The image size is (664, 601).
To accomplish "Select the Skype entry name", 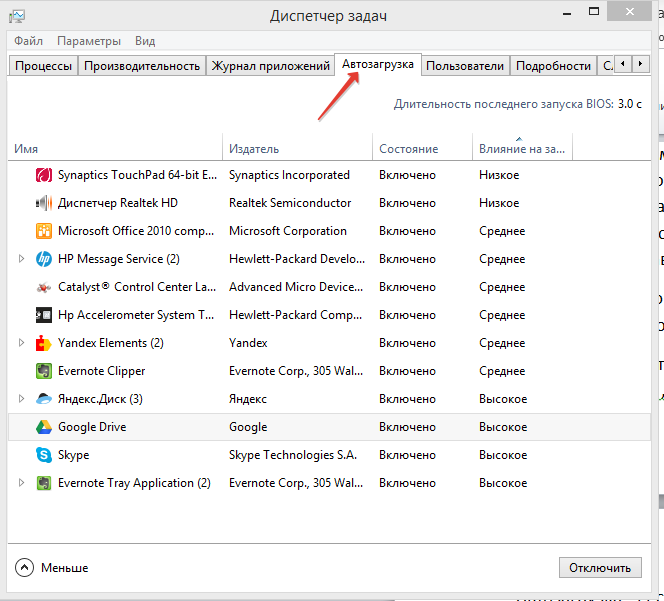I will [x=74, y=455].
